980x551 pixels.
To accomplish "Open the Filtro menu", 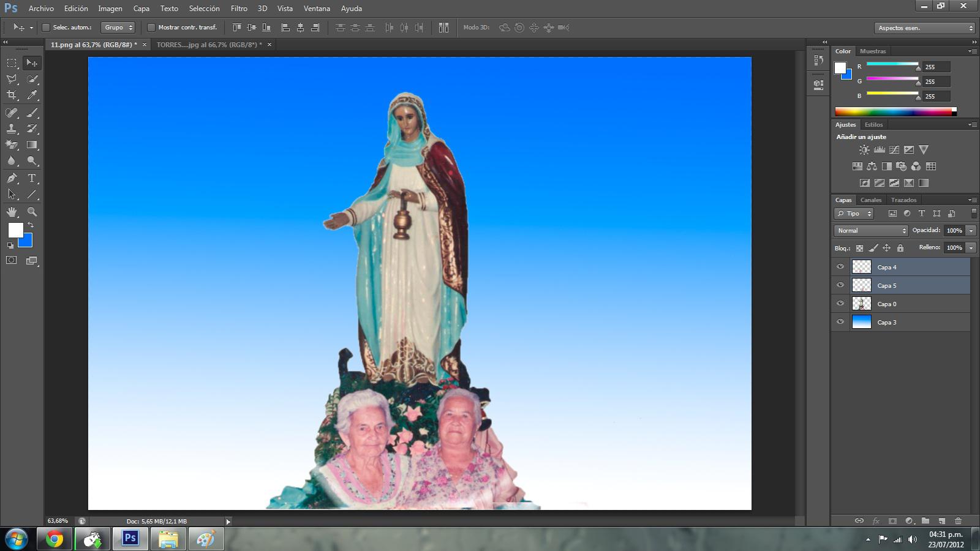I will click(239, 9).
